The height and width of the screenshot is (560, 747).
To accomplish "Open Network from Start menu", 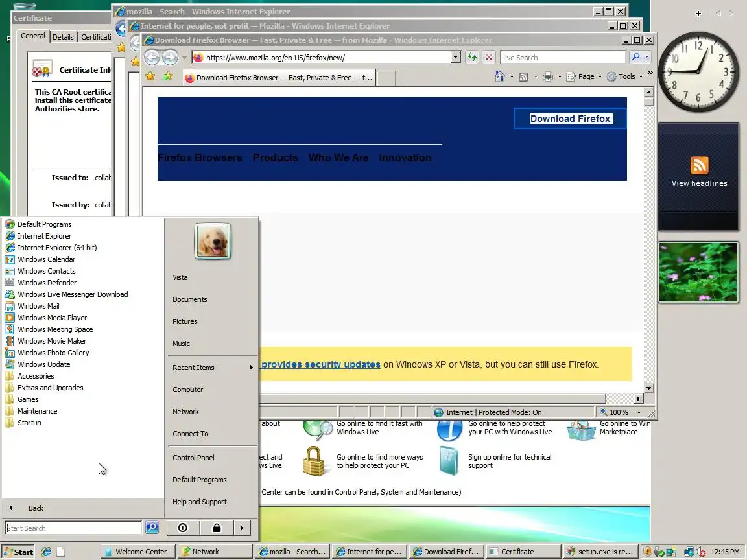I will (x=186, y=412).
